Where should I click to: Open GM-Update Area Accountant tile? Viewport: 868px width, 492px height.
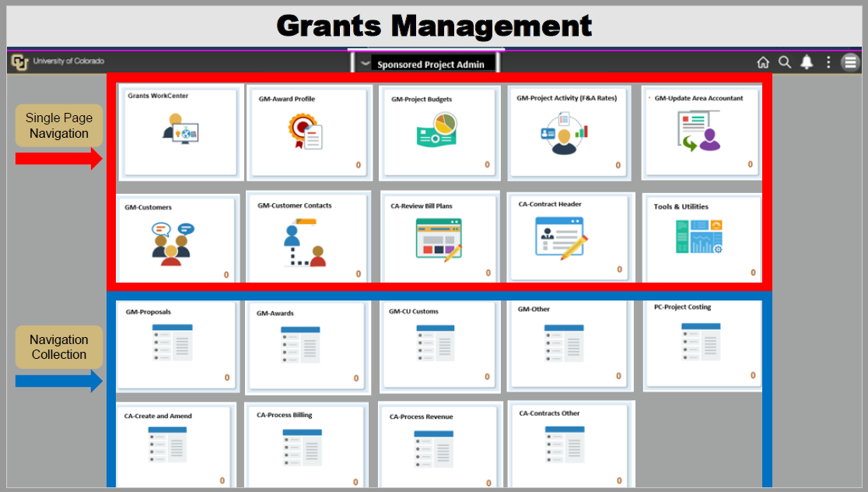tap(702, 133)
